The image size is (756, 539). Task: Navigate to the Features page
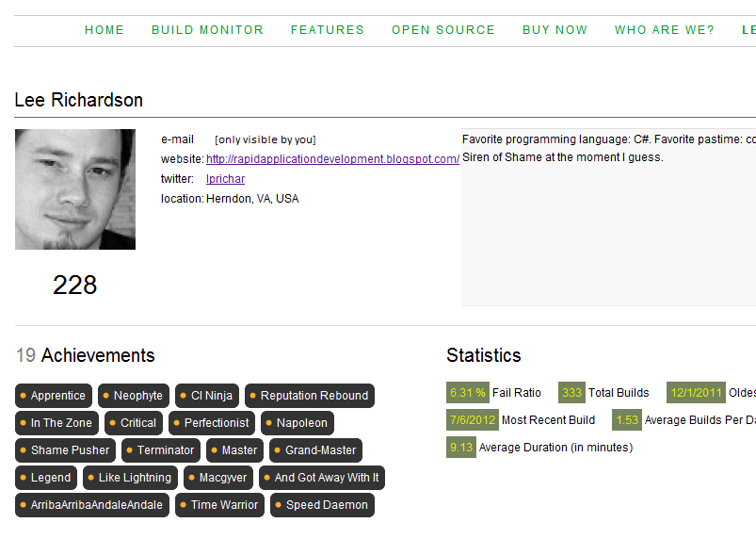click(328, 30)
